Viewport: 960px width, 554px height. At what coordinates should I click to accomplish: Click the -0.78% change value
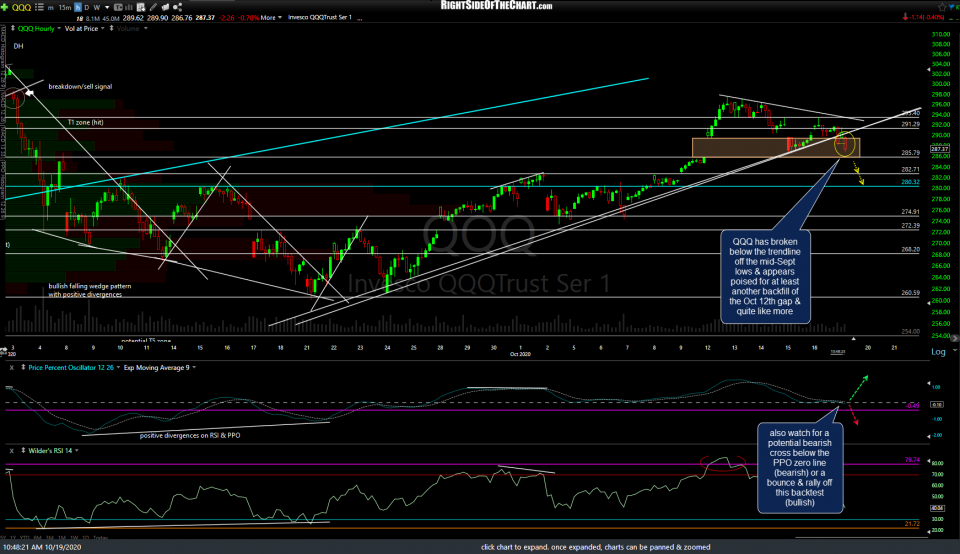(x=248, y=17)
